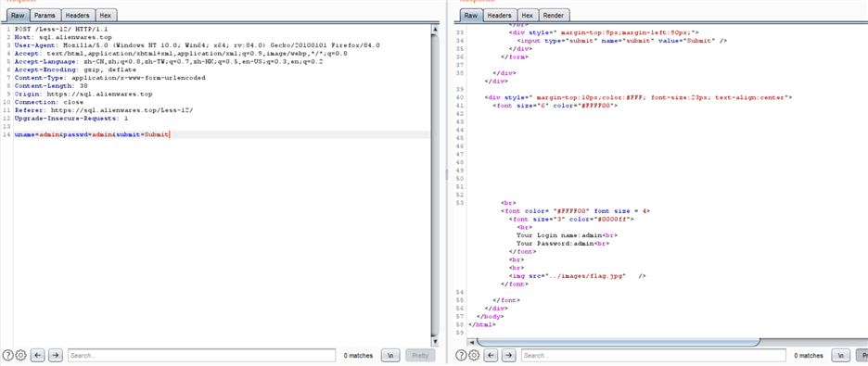Image resolution: width=868 pixels, height=366 pixels.
Task: Switch to Response Raw tab
Action: point(470,16)
